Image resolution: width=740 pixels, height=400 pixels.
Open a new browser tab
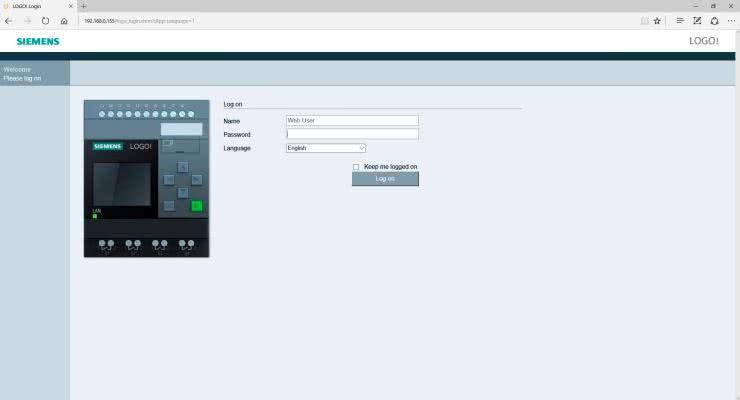click(x=84, y=6)
